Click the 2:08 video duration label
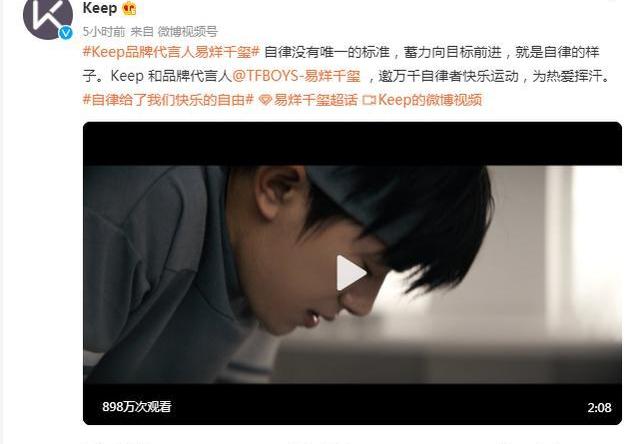 pos(599,407)
